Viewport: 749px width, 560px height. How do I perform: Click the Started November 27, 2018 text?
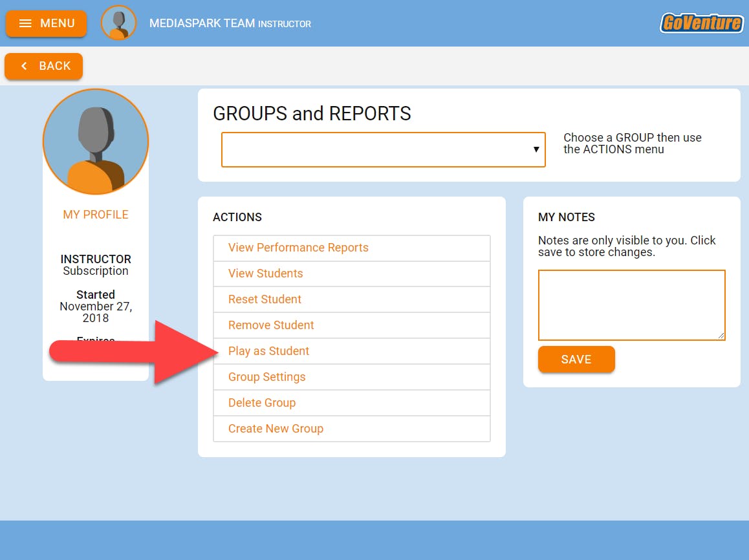(x=96, y=306)
